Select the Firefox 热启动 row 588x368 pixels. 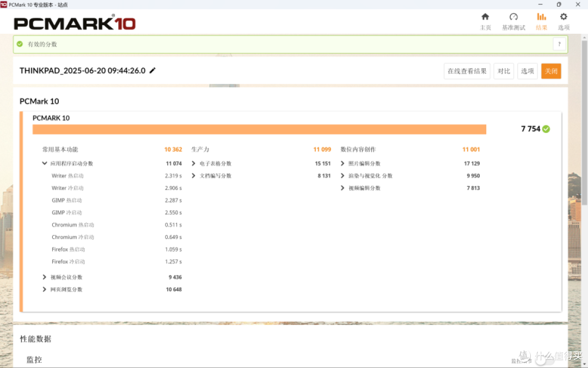point(117,249)
